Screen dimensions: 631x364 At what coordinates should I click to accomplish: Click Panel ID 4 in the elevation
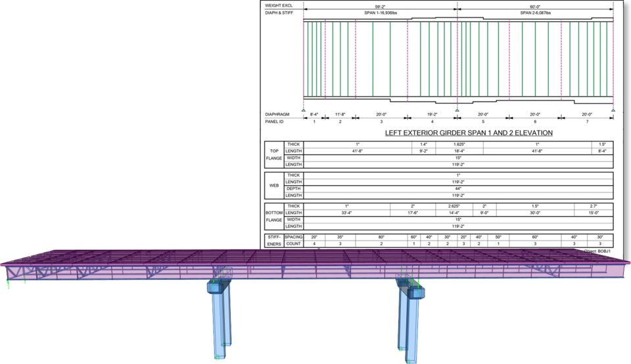[432, 122]
